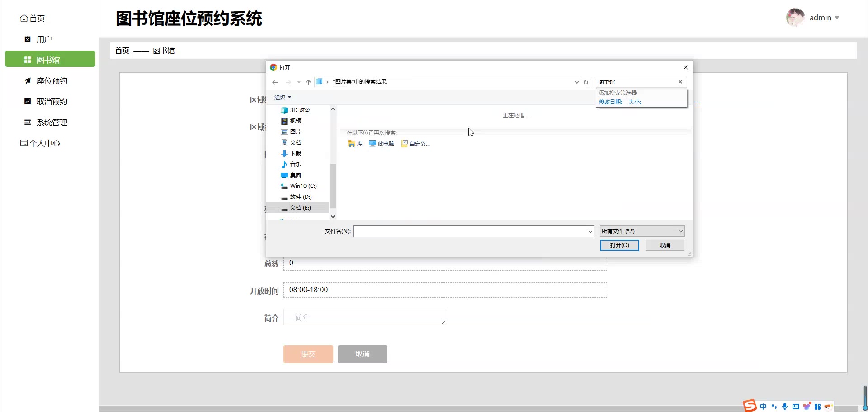Go back in the file dialog
Image resolution: width=868 pixels, height=412 pixels.
275,82
